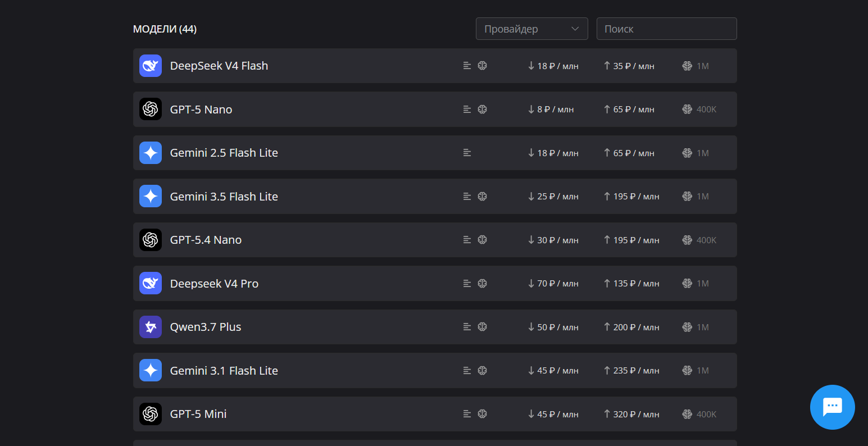Click output price 235 ₽ / млн
Image resolution: width=868 pixels, height=446 pixels.
point(631,371)
